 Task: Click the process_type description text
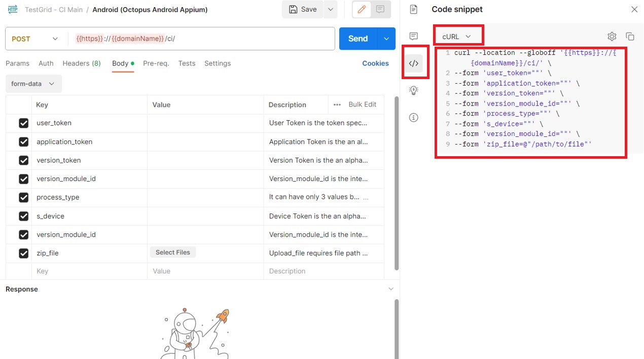point(315,197)
